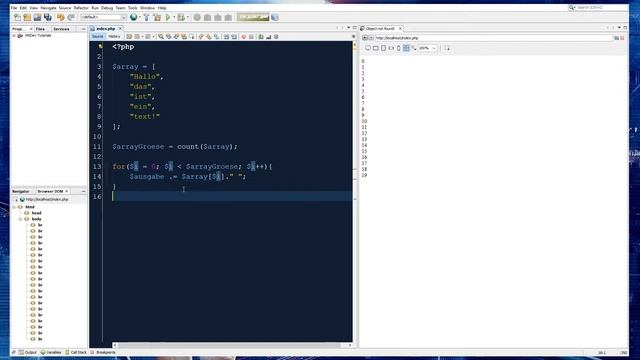The height and width of the screenshot is (360, 640).
Task: Click the Save All toolbar icon
Action: pos(48,17)
